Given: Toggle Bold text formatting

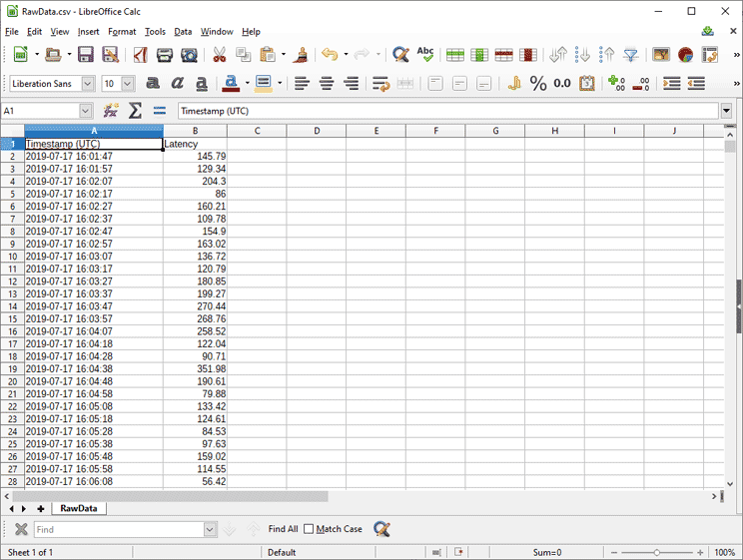Looking at the screenshot, I should point(153,84).
